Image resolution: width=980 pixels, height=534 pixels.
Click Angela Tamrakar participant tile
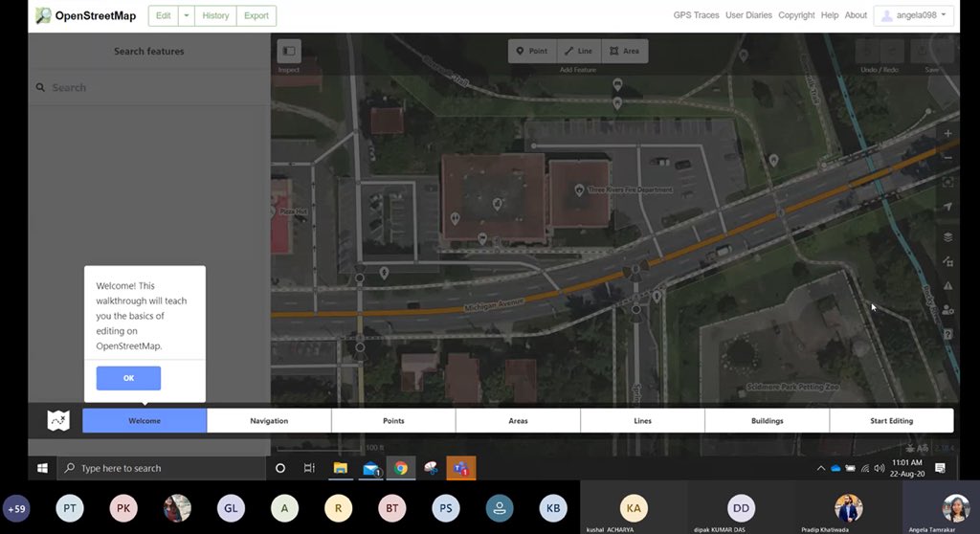[x=941, y=509]
